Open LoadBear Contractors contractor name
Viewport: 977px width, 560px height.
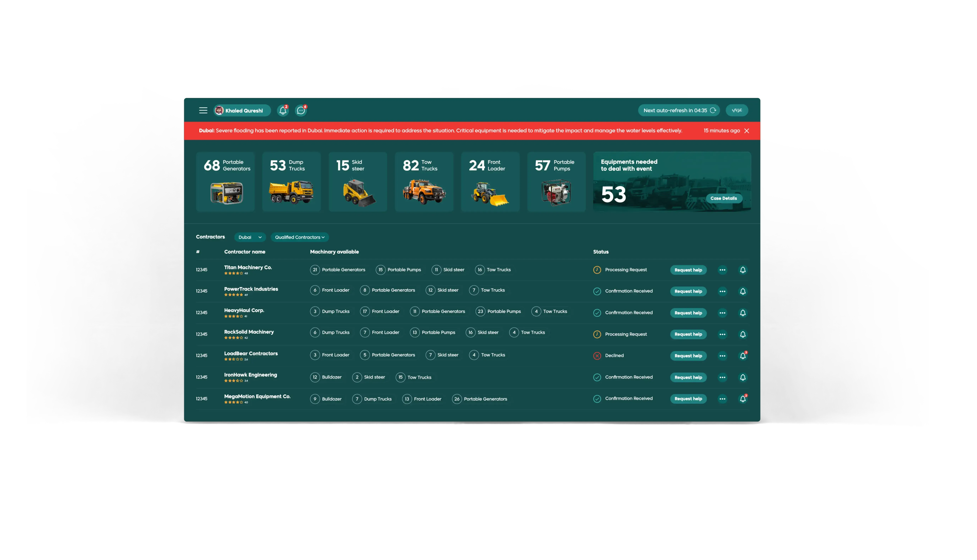tap(251, 353)
